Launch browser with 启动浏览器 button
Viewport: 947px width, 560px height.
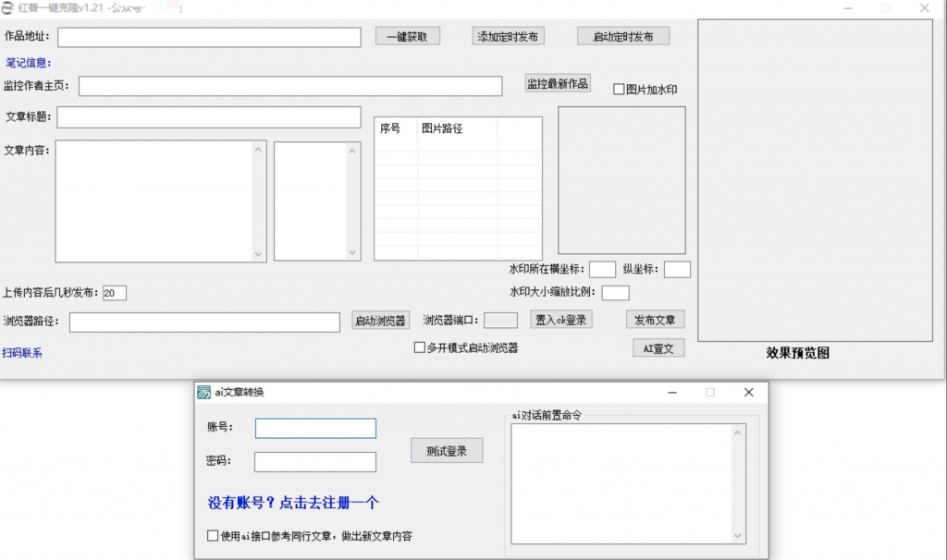pyautogui.click(x=380, y=321)
